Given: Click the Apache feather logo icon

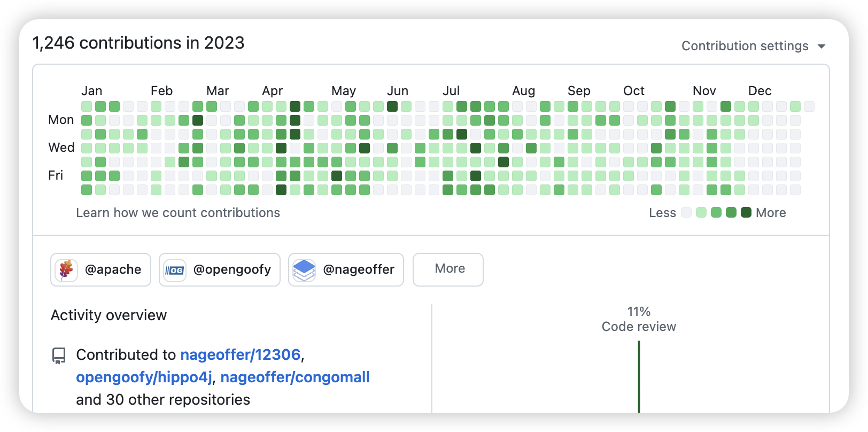Looking at the screenshot, I should click(66, 270).
